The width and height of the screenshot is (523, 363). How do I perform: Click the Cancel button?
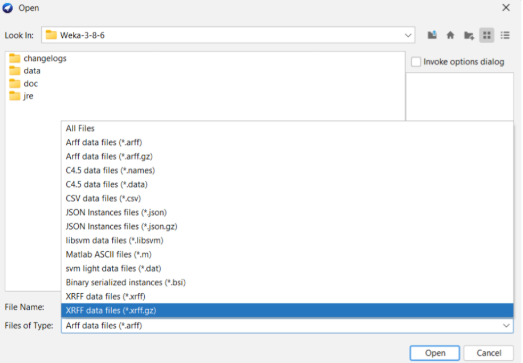489,353
